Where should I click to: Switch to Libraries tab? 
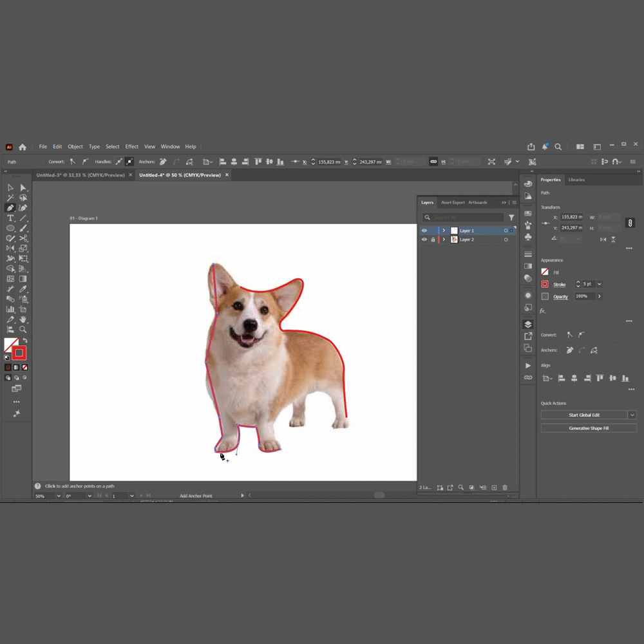pos(576,180)
